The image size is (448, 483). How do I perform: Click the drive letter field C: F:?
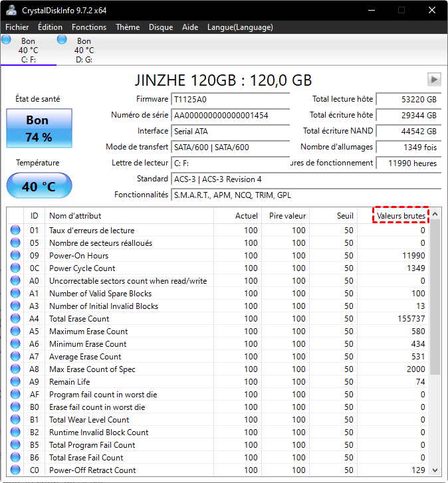230,163
